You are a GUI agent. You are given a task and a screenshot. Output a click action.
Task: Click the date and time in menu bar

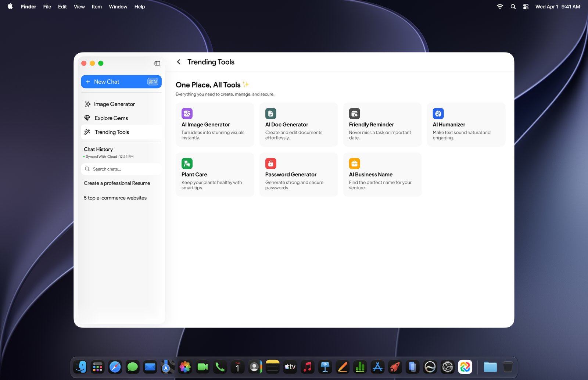[x=557, y=7]
